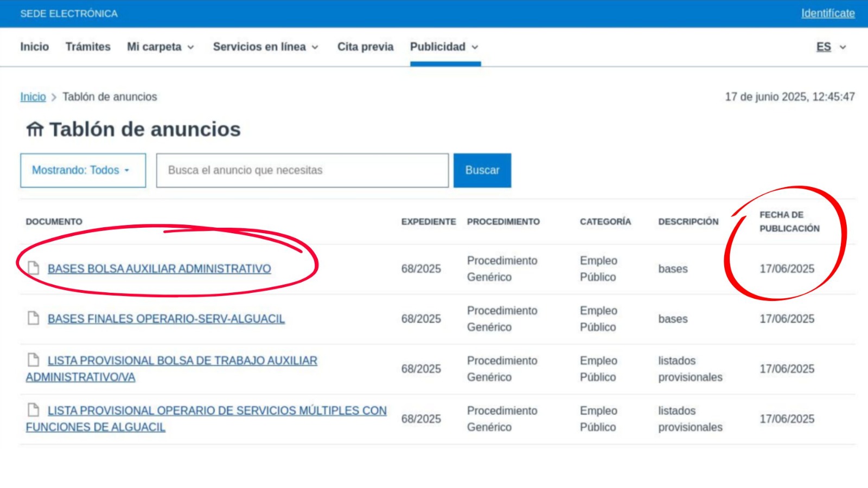Click document icon for LISTA PROVISIONAL BOLSA DE TRABAJO
The height and width of the screenshot is (488, 868).
34,359
